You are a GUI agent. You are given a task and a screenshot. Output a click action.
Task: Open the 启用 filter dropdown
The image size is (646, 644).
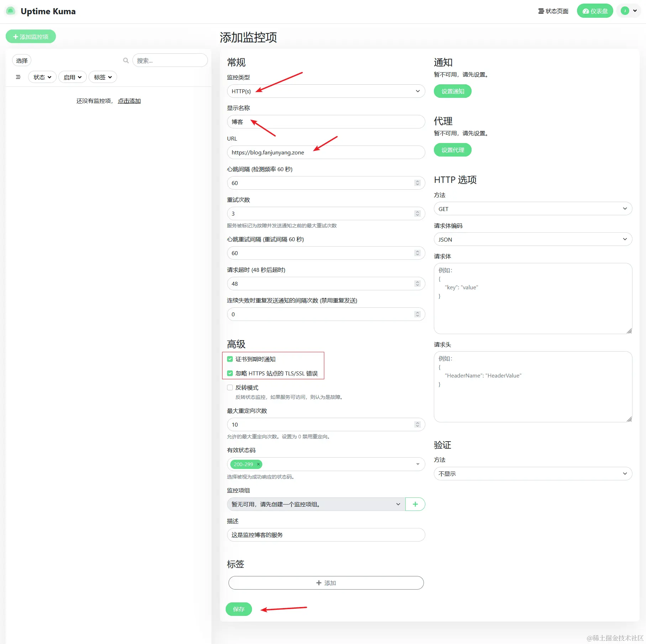pos(73,77)
